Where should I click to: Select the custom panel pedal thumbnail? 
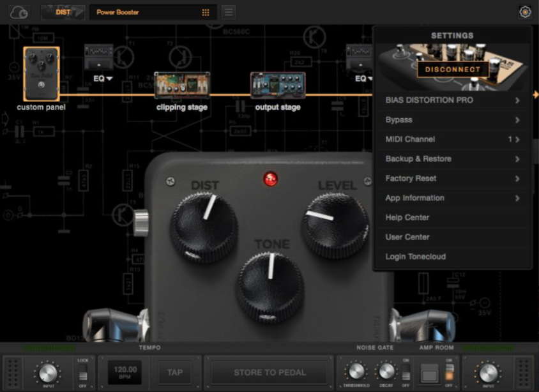point(42,74)
